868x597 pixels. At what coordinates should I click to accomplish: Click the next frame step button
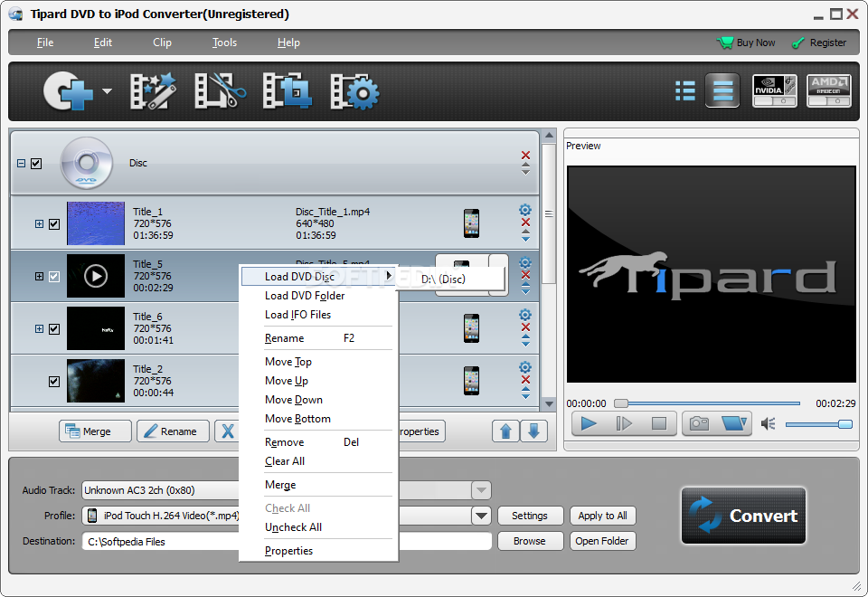pos(624,424)
